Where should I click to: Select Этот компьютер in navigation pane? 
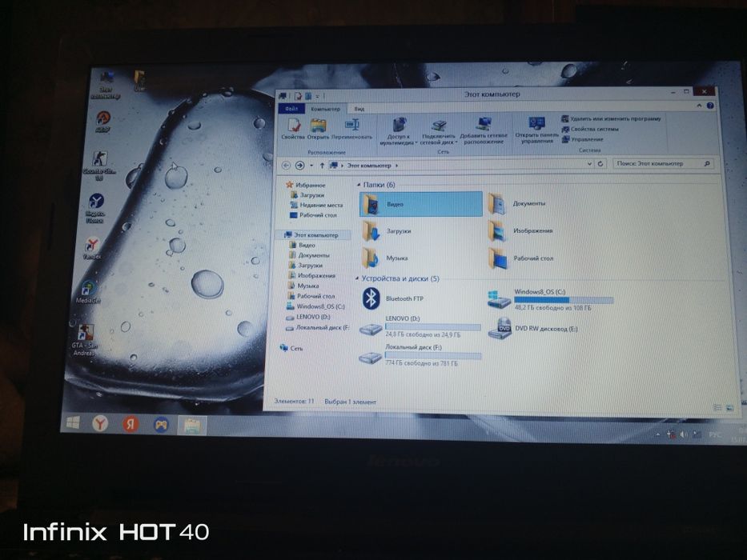coord(311,234)
